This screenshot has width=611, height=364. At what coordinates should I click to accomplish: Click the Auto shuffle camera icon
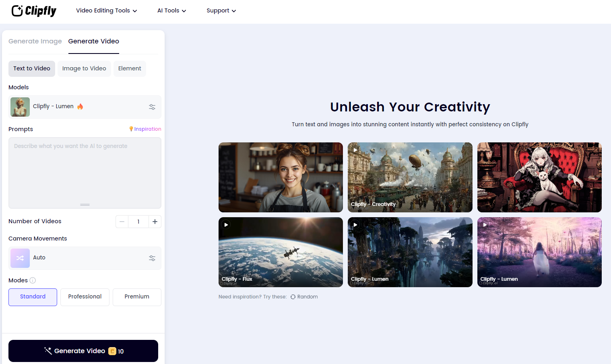pyautogui.click(x=20, y=258)
